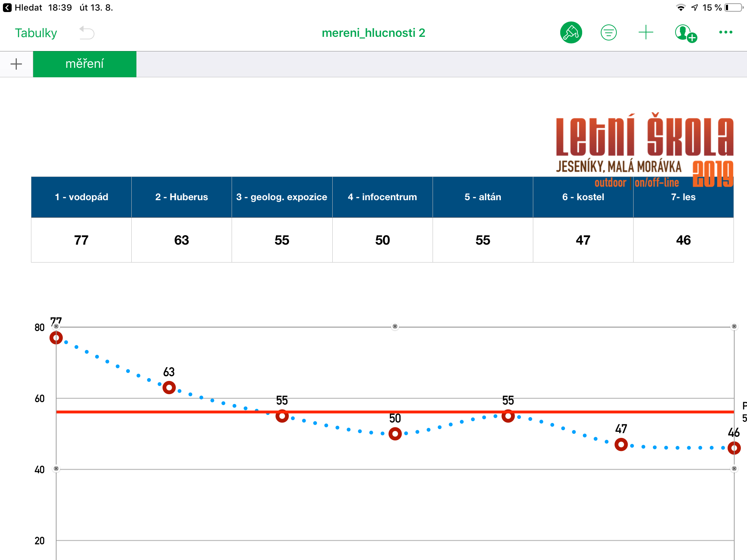This screenshot has width=747, height=560.
Task: Tap the organize and filter icon
Action: [608, 33]
